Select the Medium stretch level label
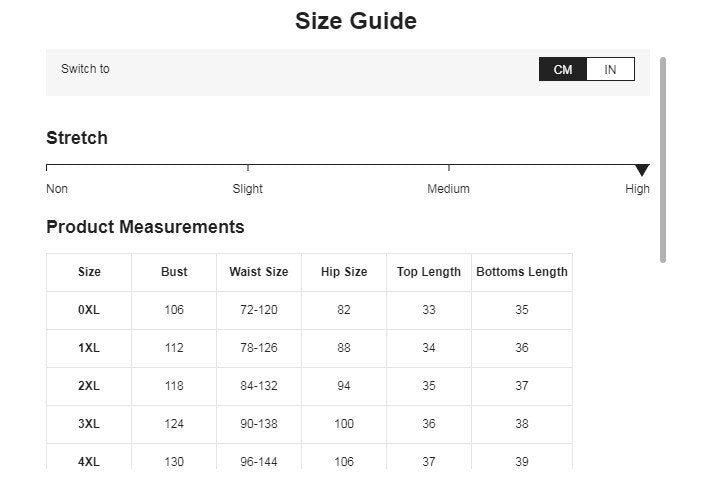 click(x=448, y=189)
